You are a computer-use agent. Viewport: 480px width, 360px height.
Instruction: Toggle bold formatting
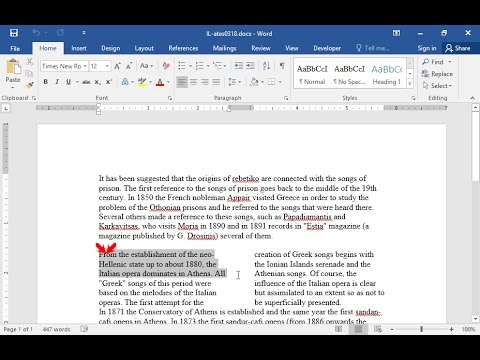pyautogui.click(x=46, y=82)
